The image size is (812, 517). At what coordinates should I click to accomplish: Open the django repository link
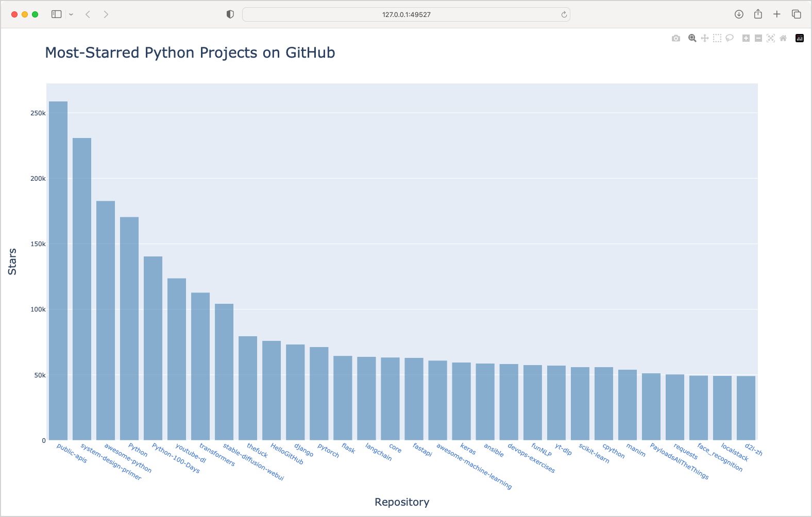tap(303, 450)
